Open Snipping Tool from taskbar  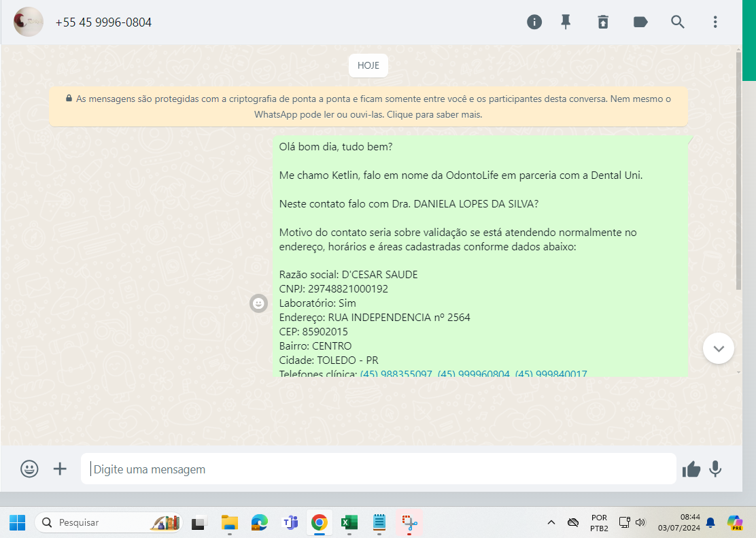click(x=409, y=522)
